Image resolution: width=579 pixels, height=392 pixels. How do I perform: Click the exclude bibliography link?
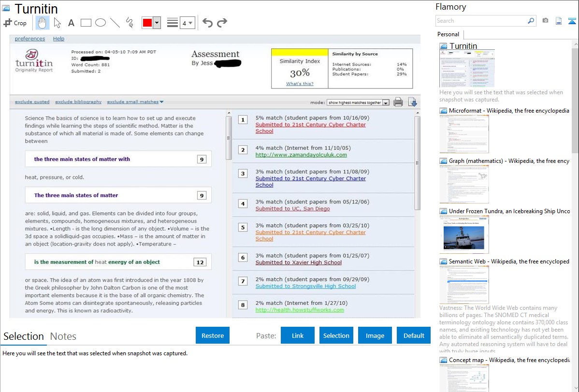tap(78, 102)
